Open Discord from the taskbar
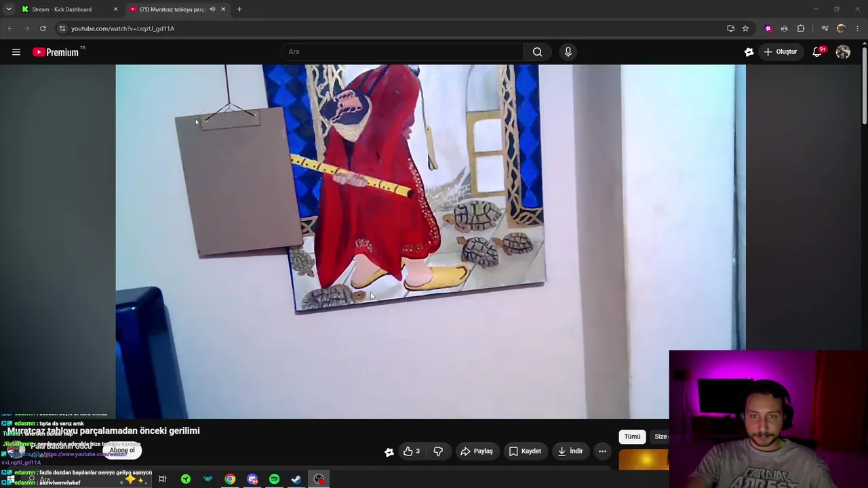 (252, 479)
